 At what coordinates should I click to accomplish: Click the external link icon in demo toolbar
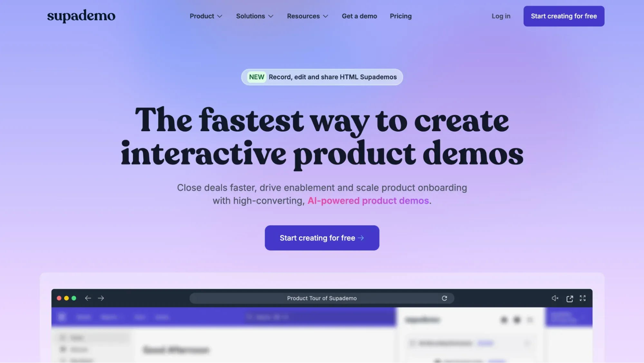coord(570,298)
